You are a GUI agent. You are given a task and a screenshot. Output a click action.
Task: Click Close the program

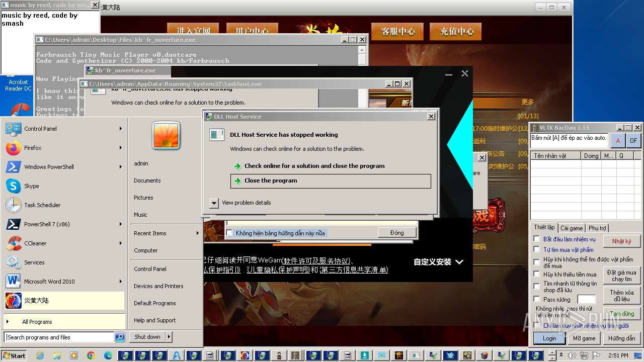click(331, 181)
